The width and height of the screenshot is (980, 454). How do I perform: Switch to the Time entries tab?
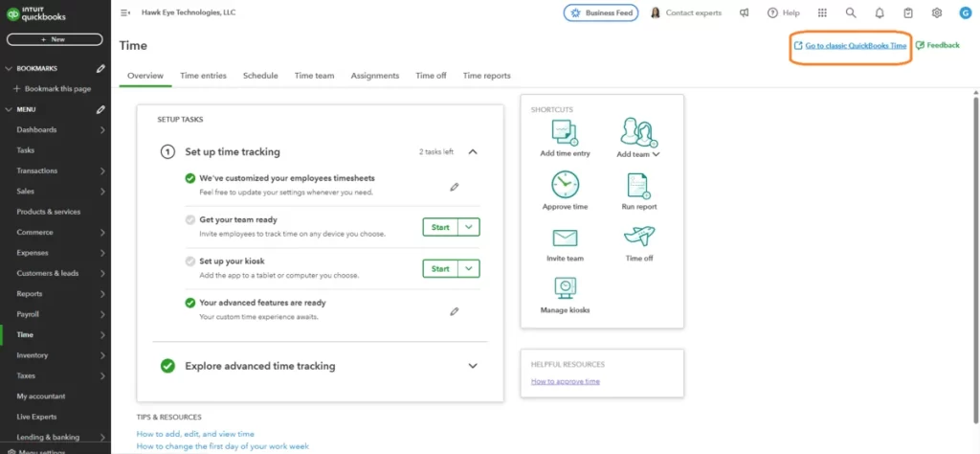[x=203, y=76]
